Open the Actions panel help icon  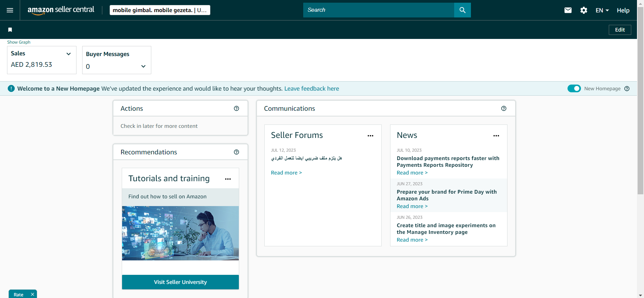[236, 108]
